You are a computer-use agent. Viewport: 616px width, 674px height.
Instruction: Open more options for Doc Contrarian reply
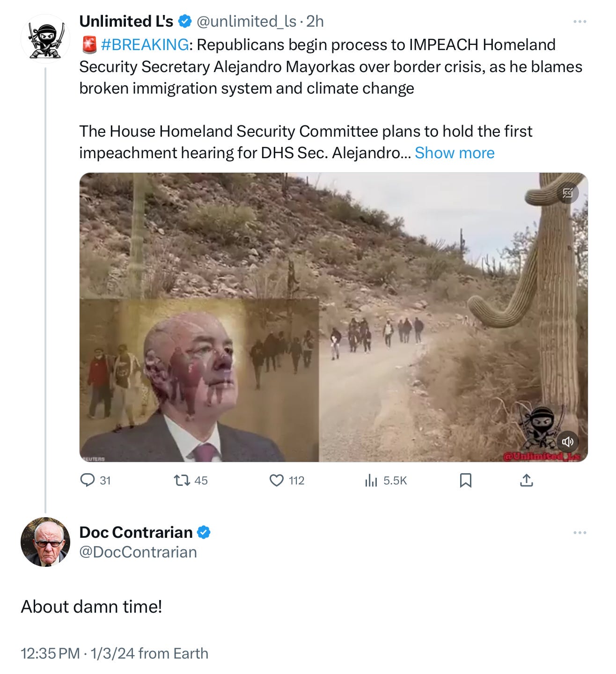tap(579, 533)
